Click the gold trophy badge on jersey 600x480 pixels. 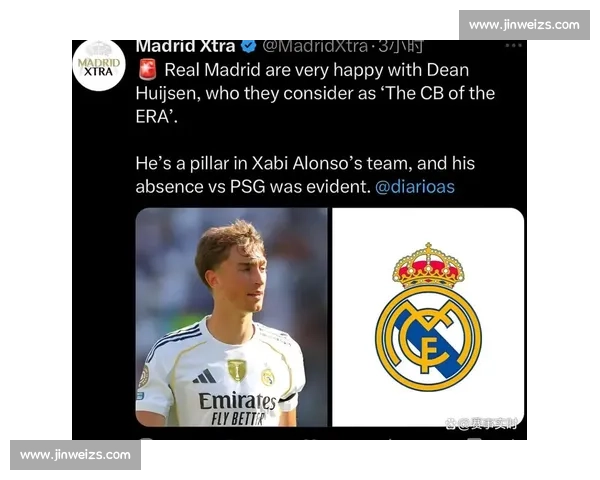click(237, 370)
